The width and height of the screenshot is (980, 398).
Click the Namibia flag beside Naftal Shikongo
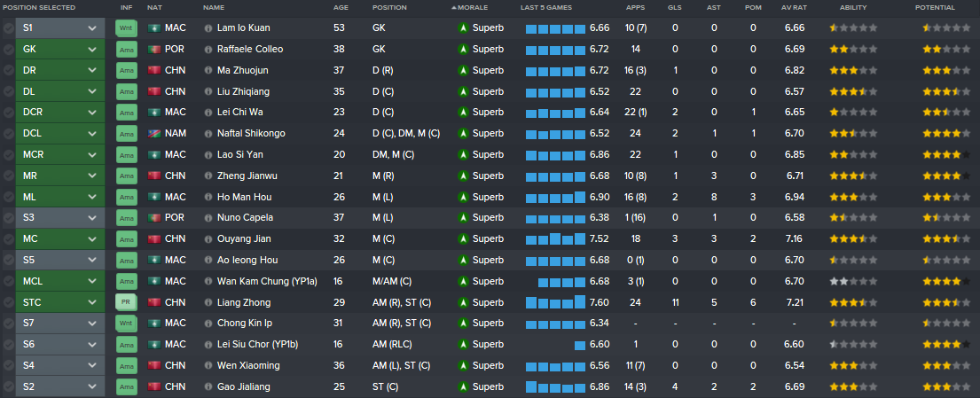(154, 134)
